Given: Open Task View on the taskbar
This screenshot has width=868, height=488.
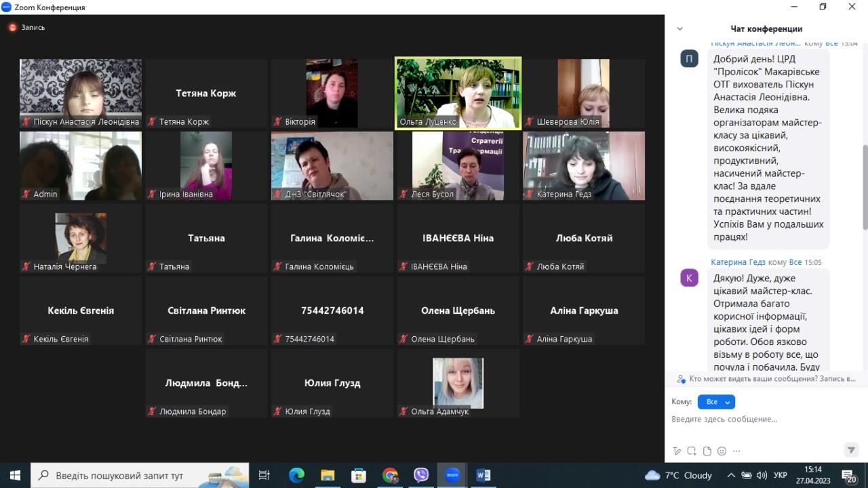Looking at the screenshot, I should tap(264, 475).
